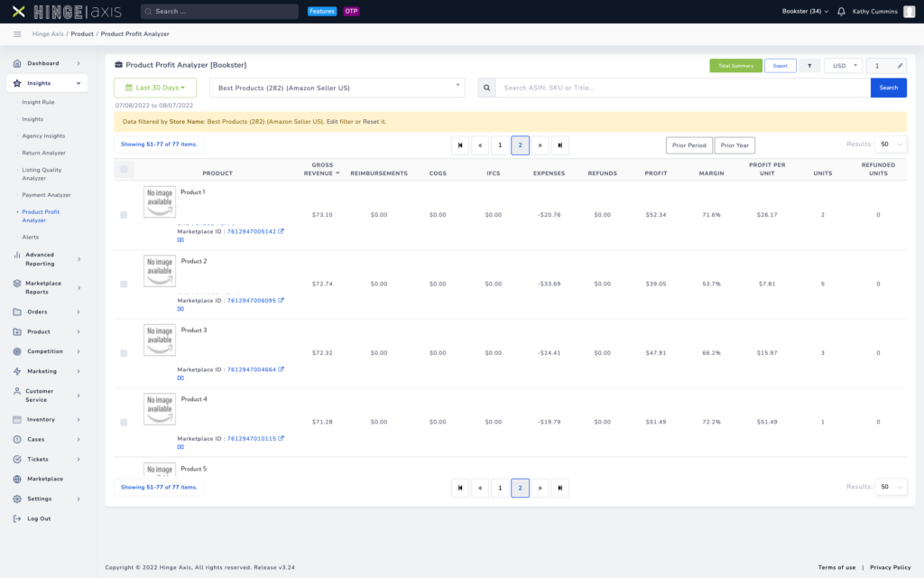Jump to last page in top pagination
Viewport: 924px width, 578px height.
point(559,145)
